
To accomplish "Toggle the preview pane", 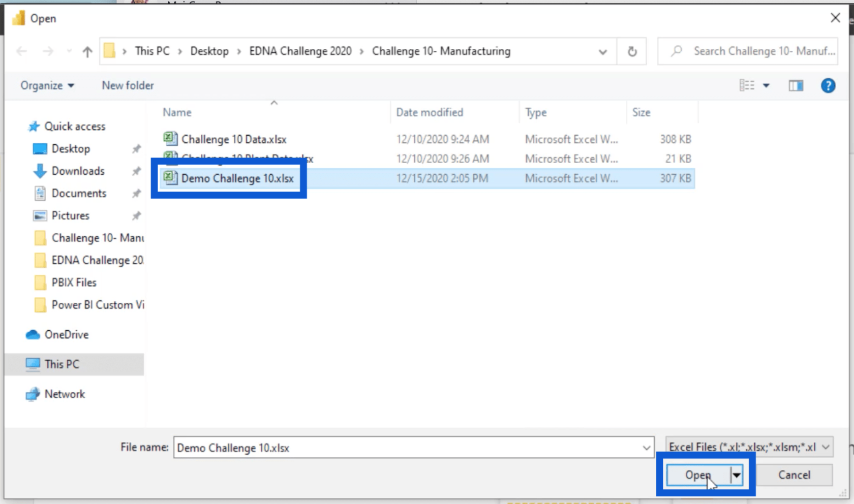I will pos(796,85).
